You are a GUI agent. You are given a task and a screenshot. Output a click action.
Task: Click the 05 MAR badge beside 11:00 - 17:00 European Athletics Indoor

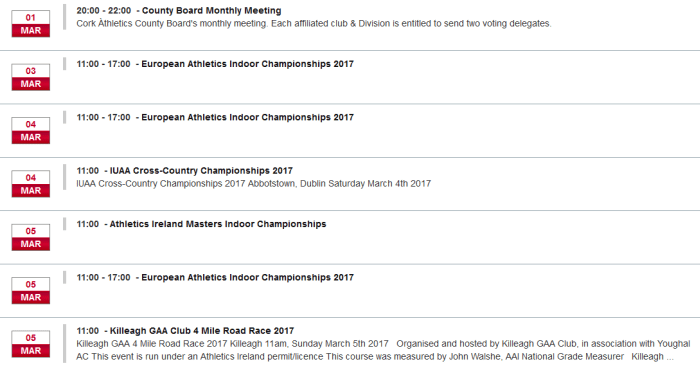[30, 291]
